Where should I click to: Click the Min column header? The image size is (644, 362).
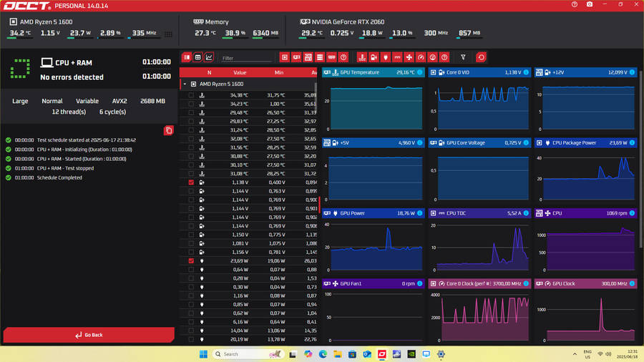(279, 72)
